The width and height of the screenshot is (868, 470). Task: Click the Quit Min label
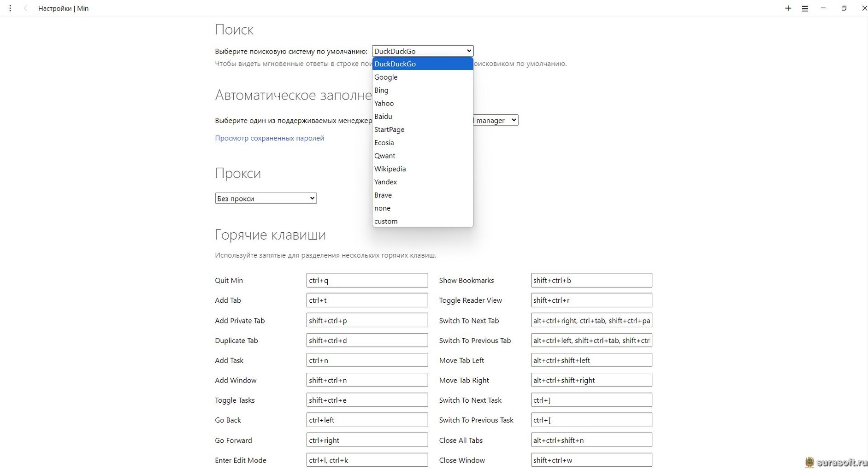point(229,280)
